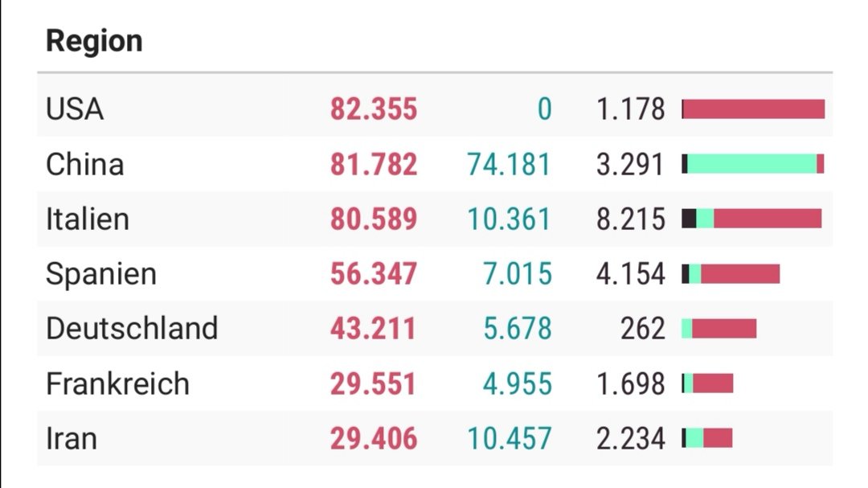The height and width of the screenshot is (488, 868).
Task: Click Italien's black deaths bar segment
Action: pyautogui.click(x=689, y=218)
